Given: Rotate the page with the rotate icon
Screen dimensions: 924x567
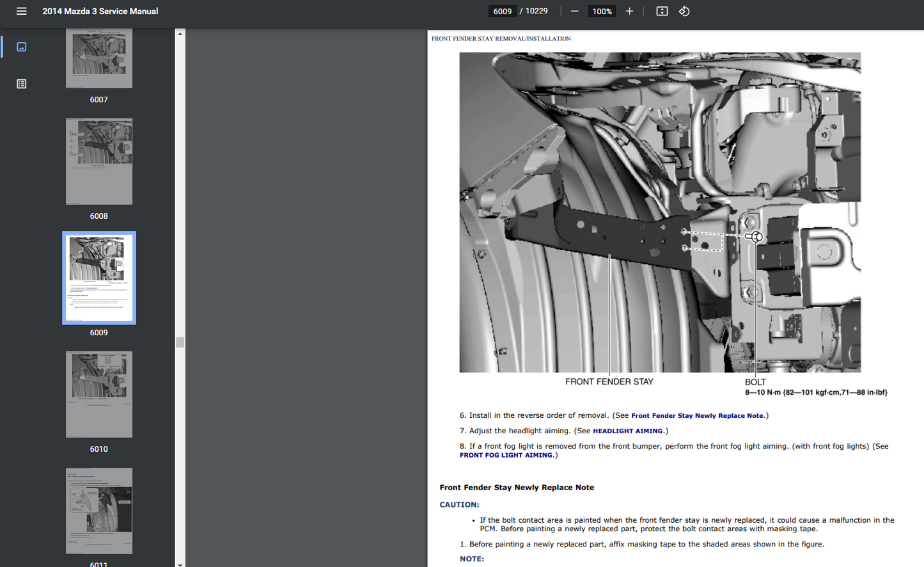Looking at the screenshot, I should pyautogui.click(x=684, y=12).
